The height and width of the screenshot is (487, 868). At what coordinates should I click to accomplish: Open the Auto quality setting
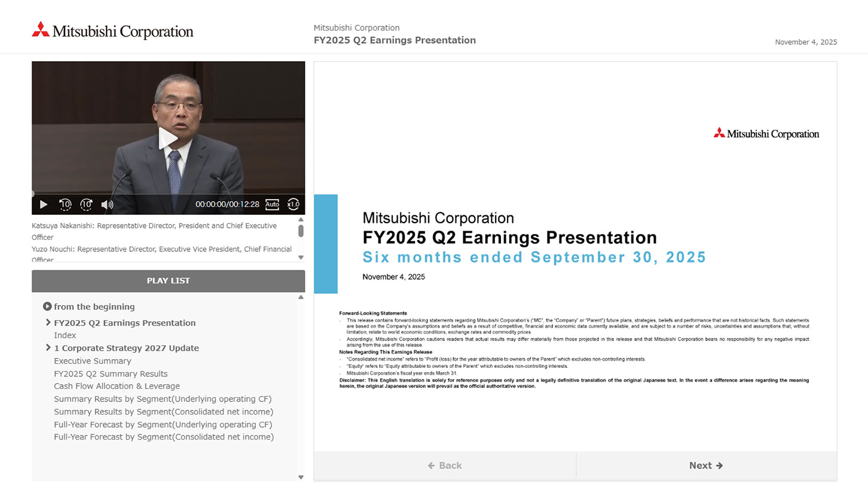coord(272,205)
